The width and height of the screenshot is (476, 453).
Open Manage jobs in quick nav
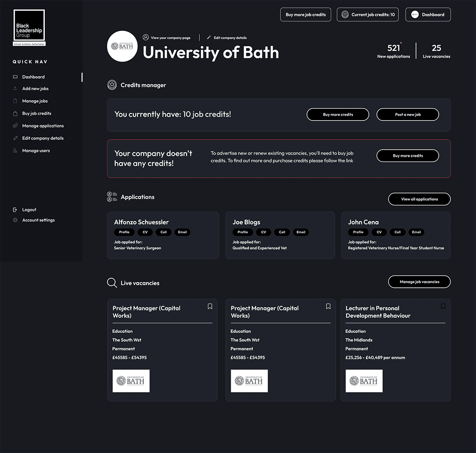tap(35, 101)
